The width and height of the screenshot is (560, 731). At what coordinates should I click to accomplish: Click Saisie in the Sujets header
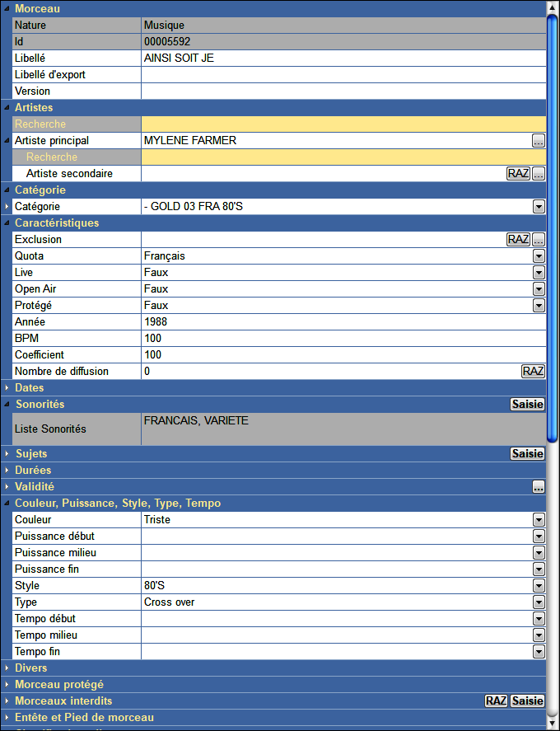528,454
